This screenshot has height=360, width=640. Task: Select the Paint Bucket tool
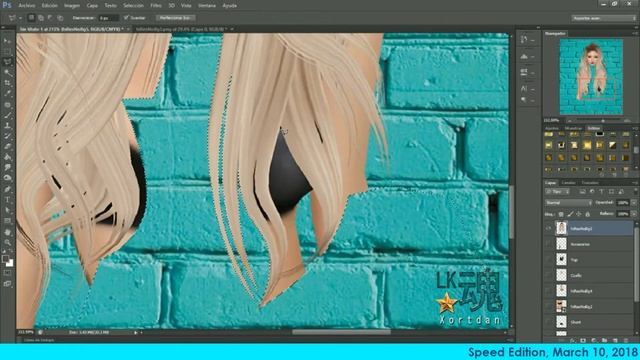(x=7, y=158)
